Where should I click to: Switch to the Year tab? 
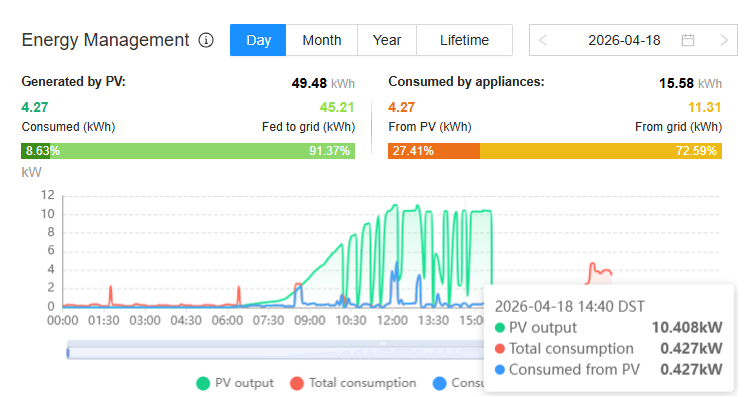point(387,40)
